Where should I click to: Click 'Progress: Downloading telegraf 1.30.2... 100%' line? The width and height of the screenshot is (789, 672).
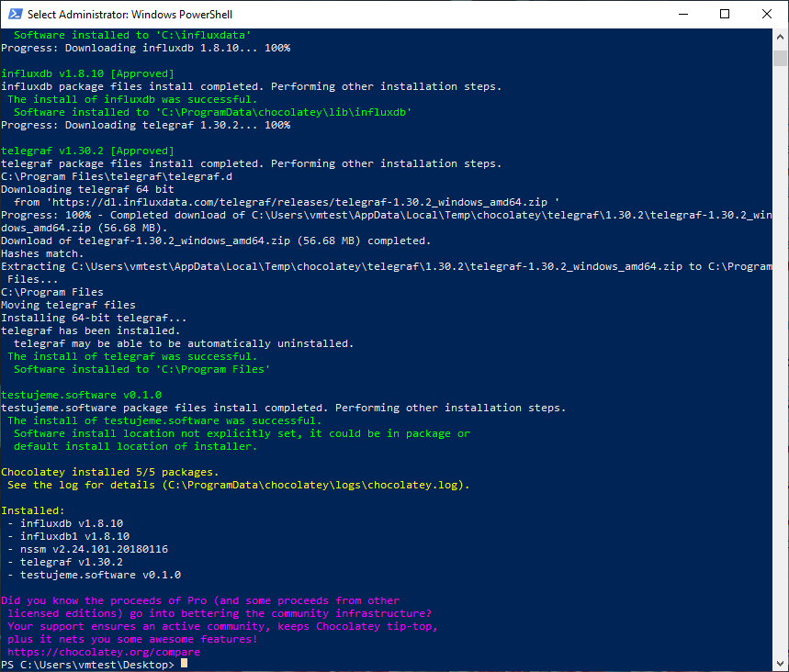pos(145,125)
